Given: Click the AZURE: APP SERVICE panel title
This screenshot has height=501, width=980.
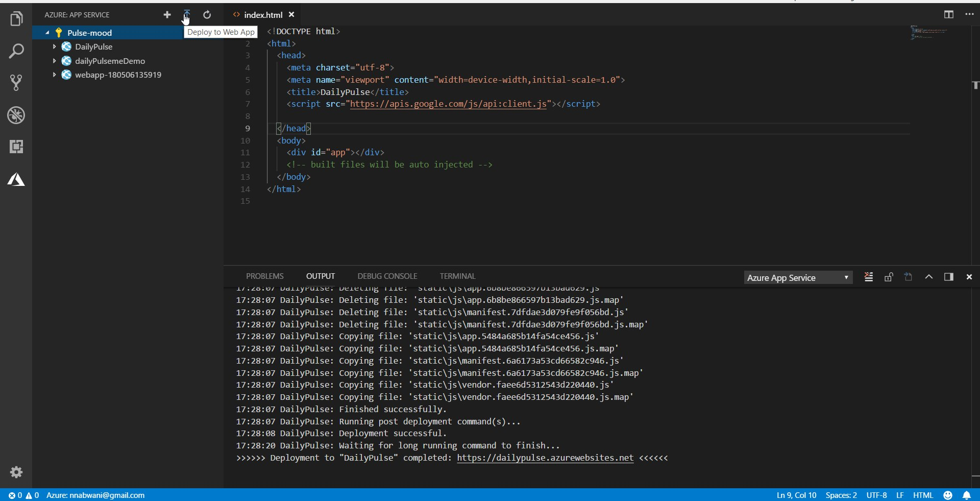Looking at the screenshot, I should click(77, 15).
